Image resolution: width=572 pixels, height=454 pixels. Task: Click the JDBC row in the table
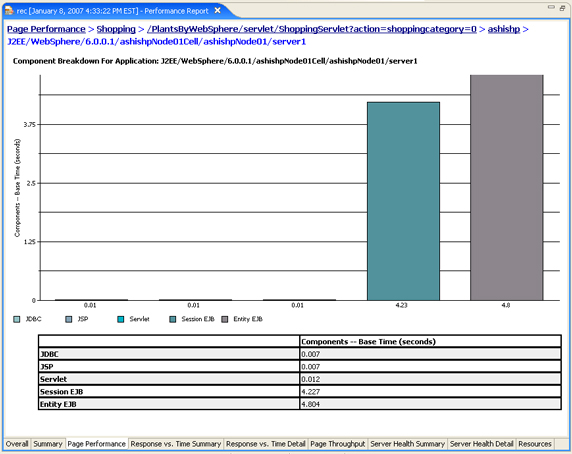point(299,354)
